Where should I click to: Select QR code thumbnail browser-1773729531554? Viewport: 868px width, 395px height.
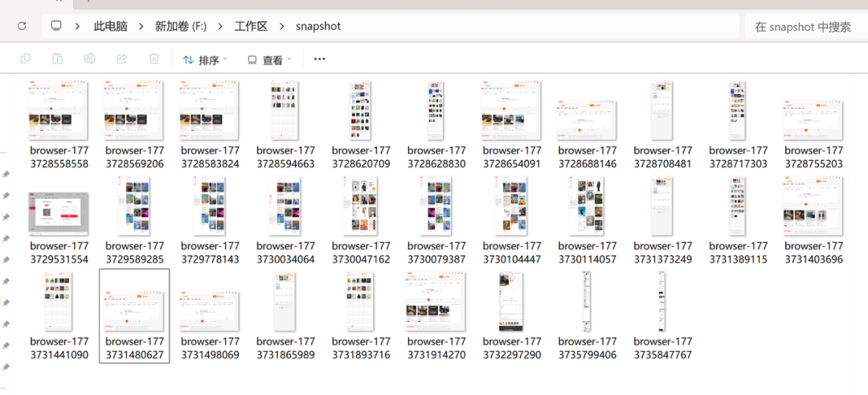point(58,214)
